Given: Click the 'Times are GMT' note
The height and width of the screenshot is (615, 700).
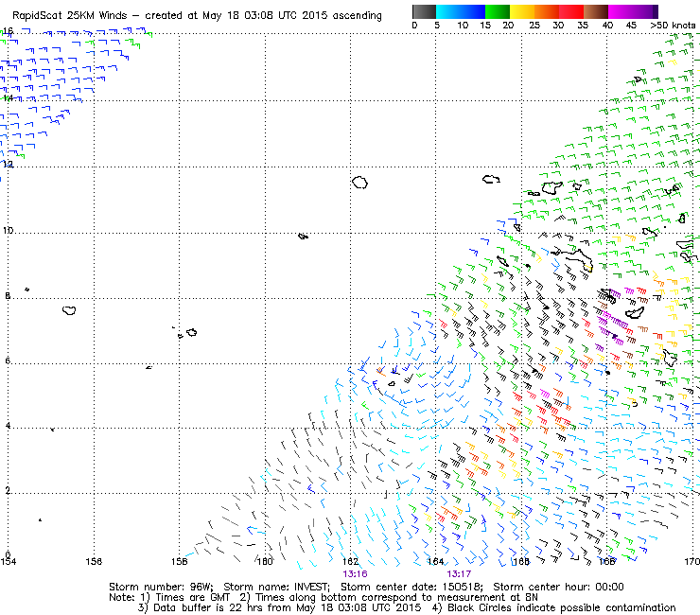Looking at the screenshot, I should [x=192, y=598].
